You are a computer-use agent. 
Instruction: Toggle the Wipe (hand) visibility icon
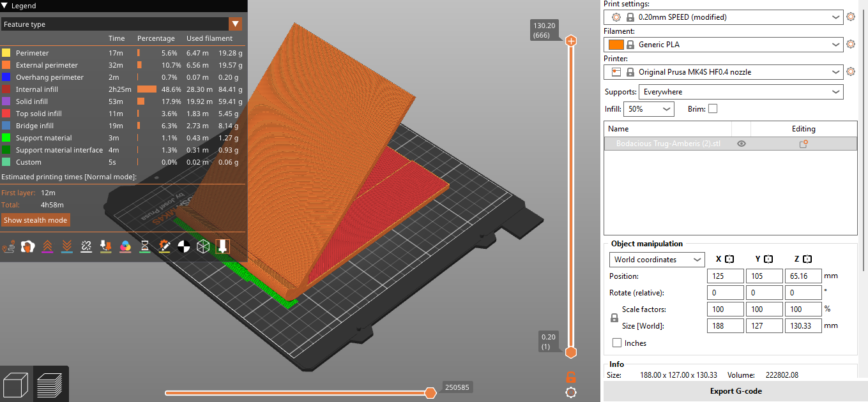coord(27,246)
